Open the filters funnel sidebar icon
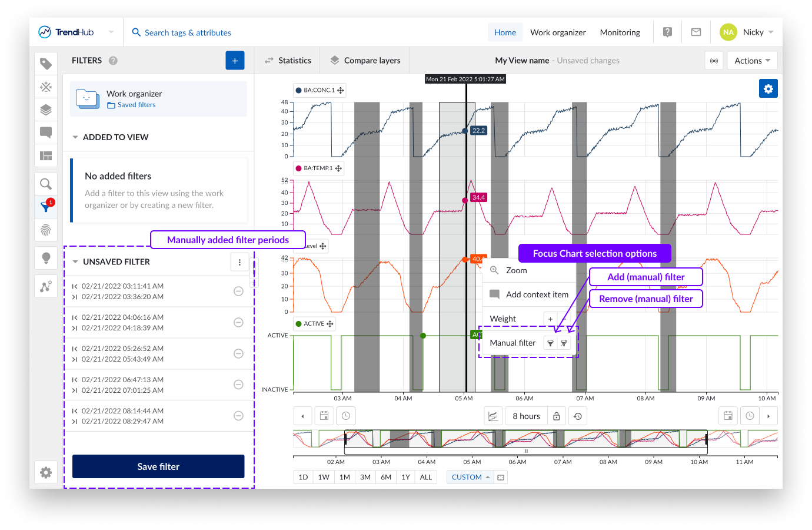The width and height of the screenshot is (812, 530). [46, 207]
